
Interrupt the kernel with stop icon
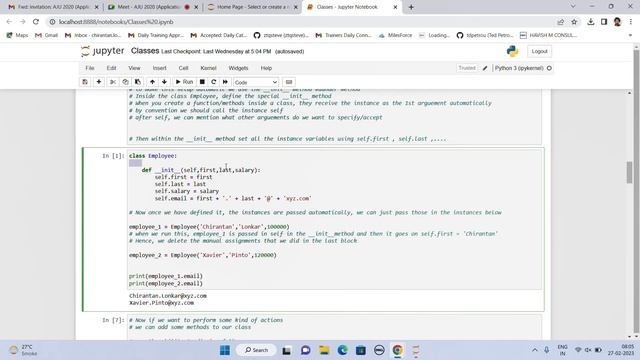202,82
